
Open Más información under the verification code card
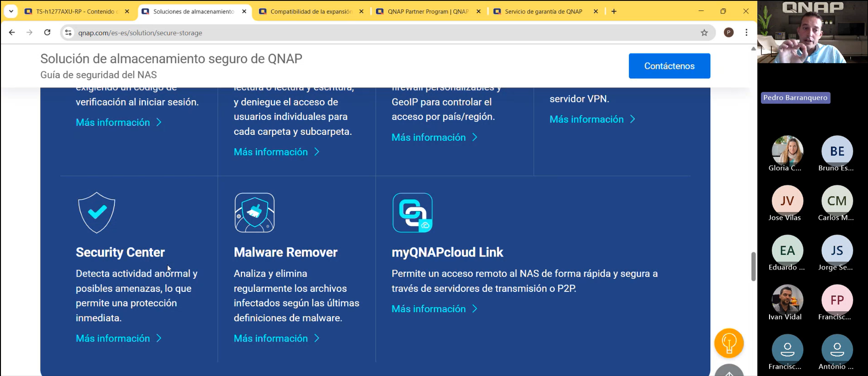click(x=119, y=122)
